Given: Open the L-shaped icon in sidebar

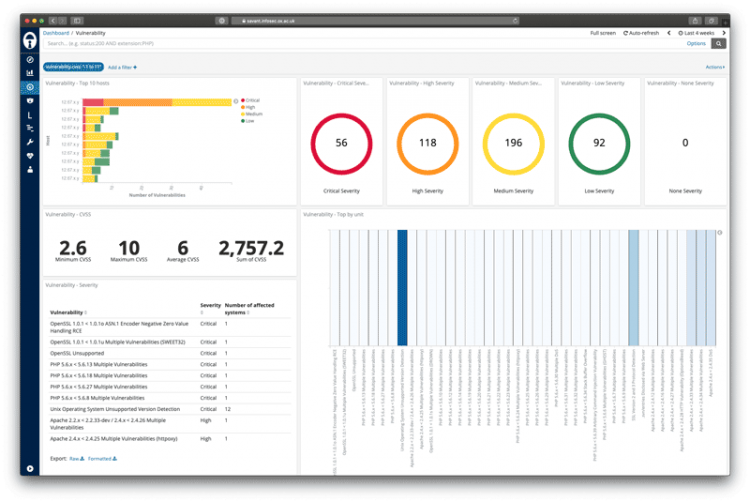Looking at the screenshot, I should pyautogui.click(x=30, y=115).
